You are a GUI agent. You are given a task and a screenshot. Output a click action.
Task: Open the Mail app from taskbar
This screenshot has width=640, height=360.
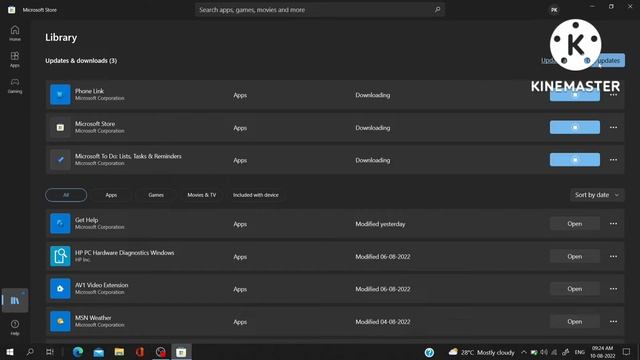tap(99, 352)
